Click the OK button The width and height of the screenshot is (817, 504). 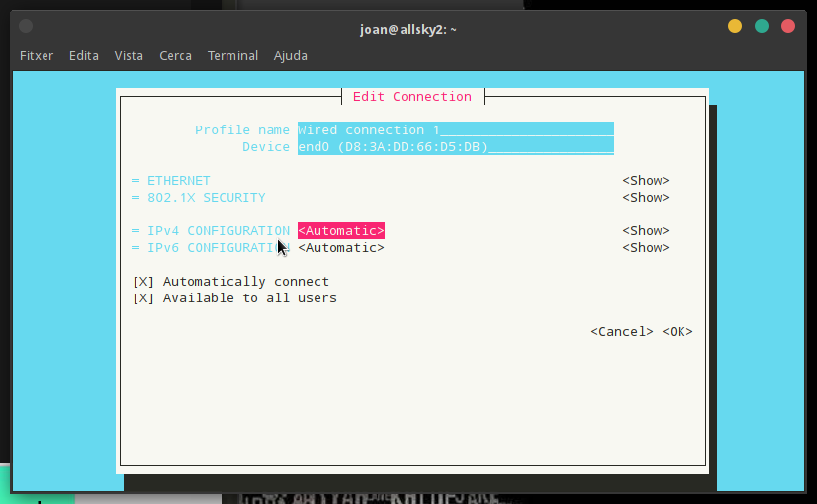pyautogui.click(x=678, y=332)
